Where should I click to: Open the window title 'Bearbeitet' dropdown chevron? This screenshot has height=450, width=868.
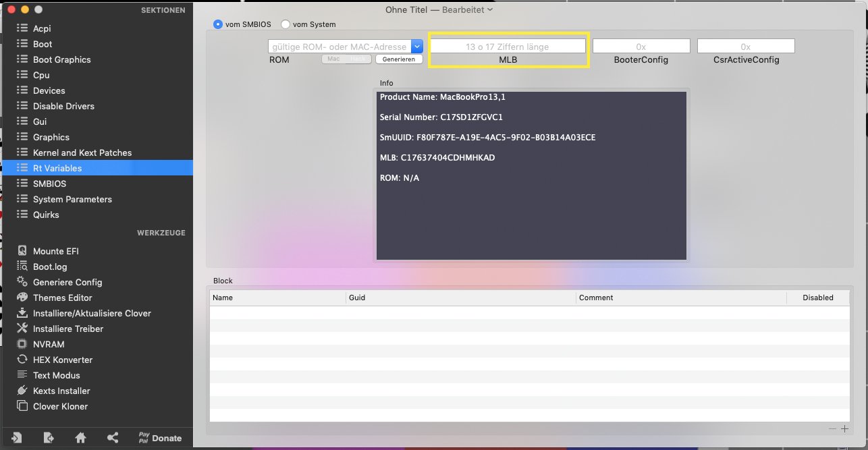click(x=489, y=9)
